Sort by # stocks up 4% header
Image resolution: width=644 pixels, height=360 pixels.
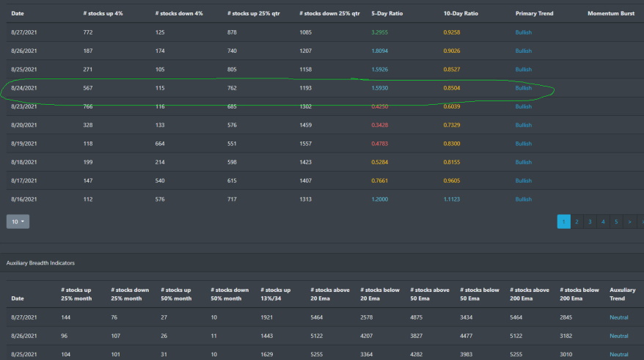pyautogui.click(x=103, y=13)
